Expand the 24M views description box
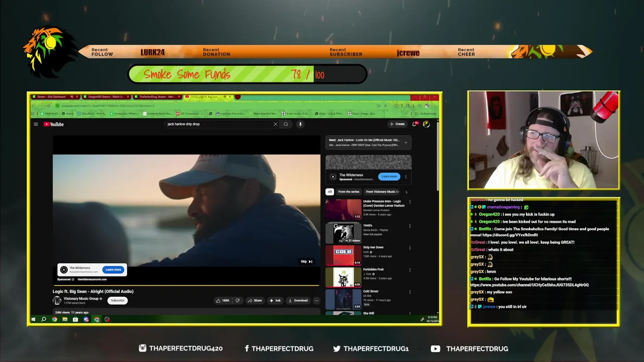The image size is (644, 362). [186, 312]
